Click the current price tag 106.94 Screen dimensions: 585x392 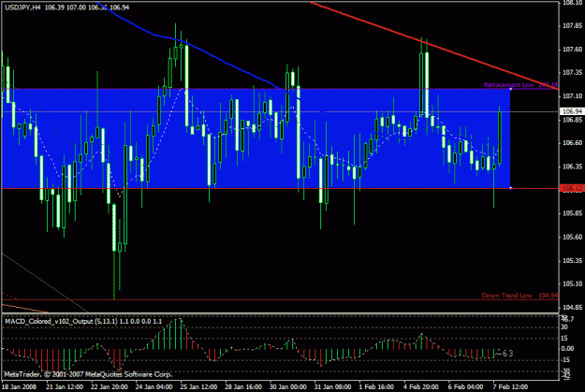(572, 111)
